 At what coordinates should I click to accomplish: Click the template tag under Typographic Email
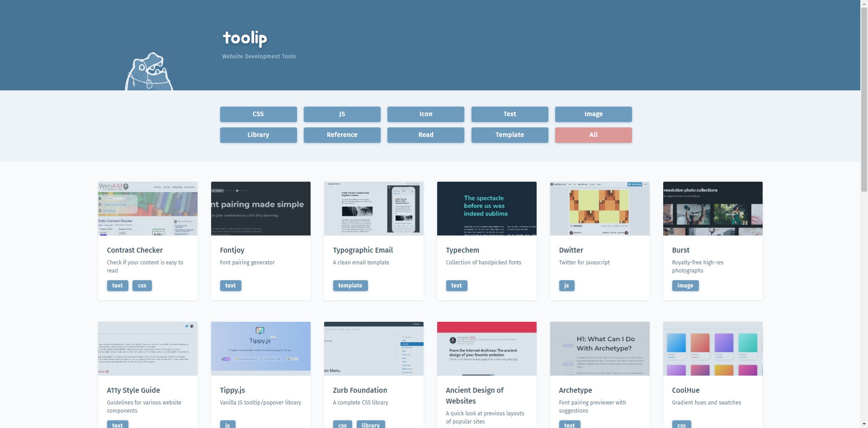coord(350,286)
